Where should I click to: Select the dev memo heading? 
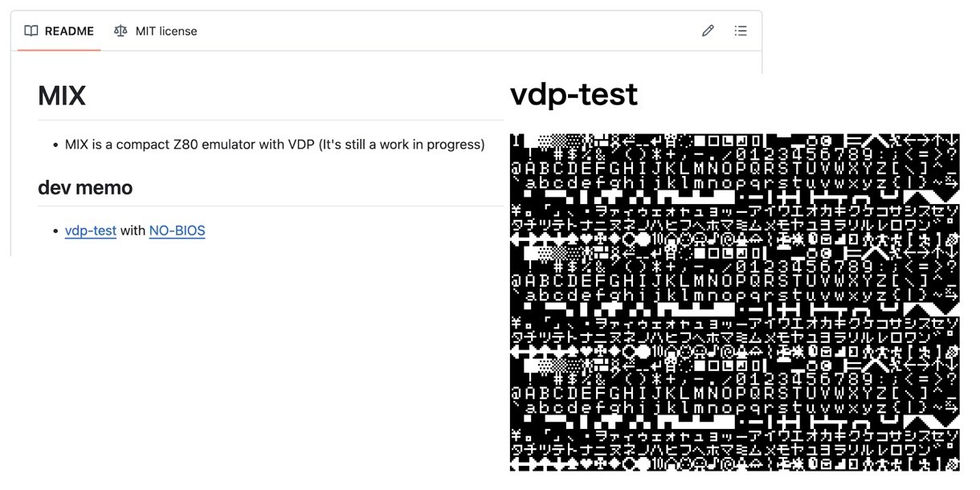[85, 188]
